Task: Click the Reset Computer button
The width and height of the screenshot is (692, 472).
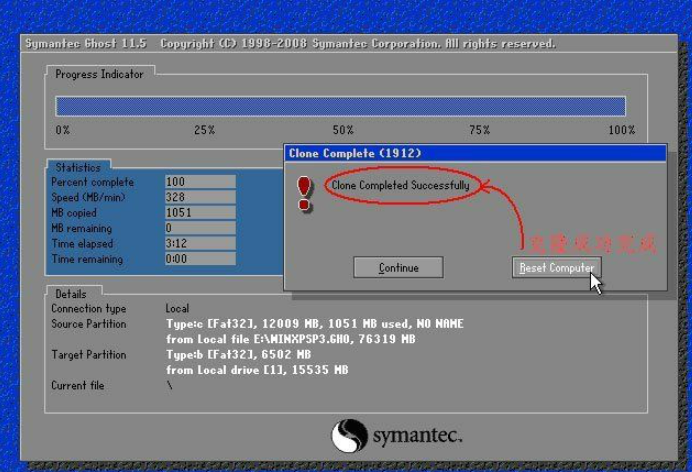Action: pyautogui.click(x=557, y=267)
